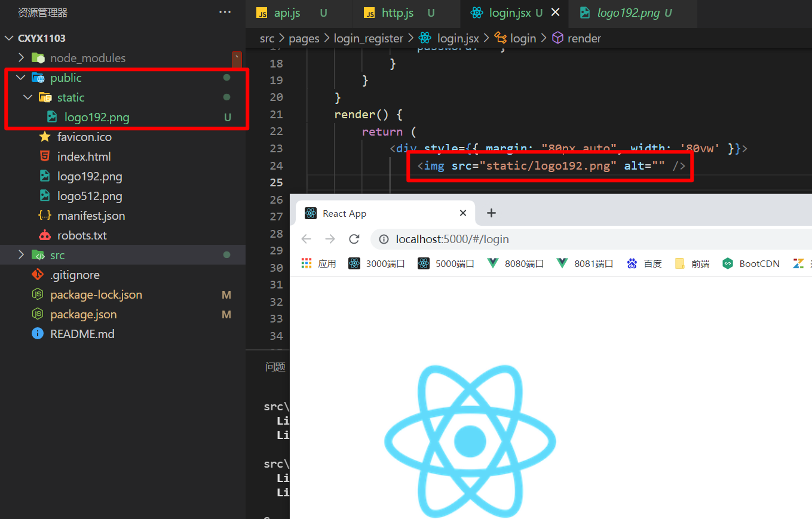This screenshot has height=519, width=812.
Task: Go forward in the browser
Action: pos(330,239)
